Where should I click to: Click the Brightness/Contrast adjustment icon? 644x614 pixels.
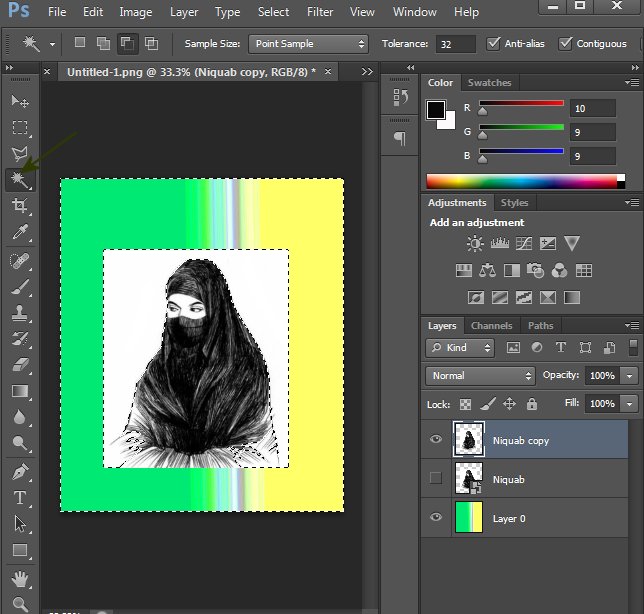[x=474, y=243]
